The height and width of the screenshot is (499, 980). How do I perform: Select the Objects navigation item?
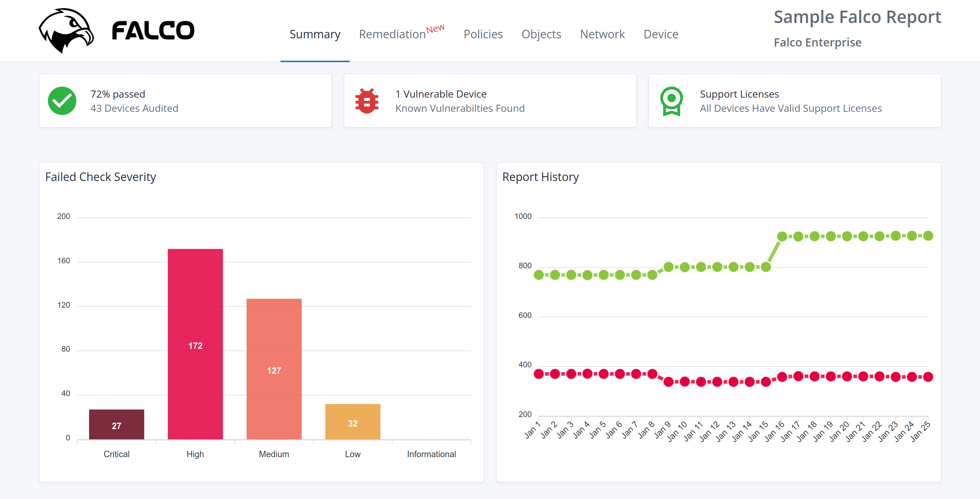pos(541,34)
